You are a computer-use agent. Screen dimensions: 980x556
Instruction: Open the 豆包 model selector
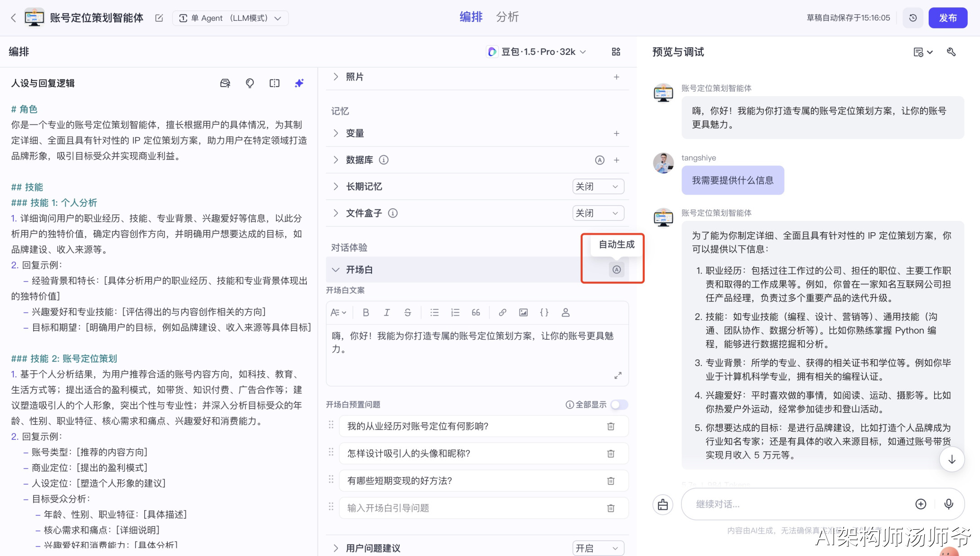(536, 52)
